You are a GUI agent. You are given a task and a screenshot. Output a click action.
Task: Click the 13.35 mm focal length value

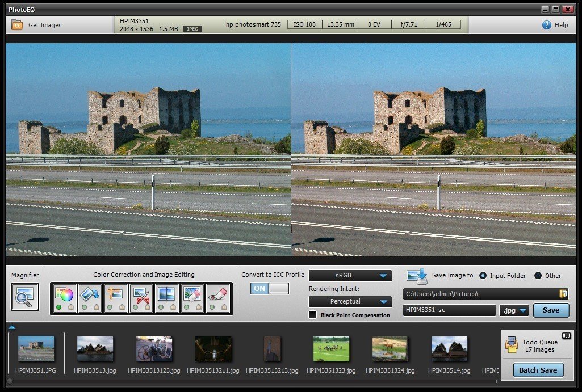339,24
